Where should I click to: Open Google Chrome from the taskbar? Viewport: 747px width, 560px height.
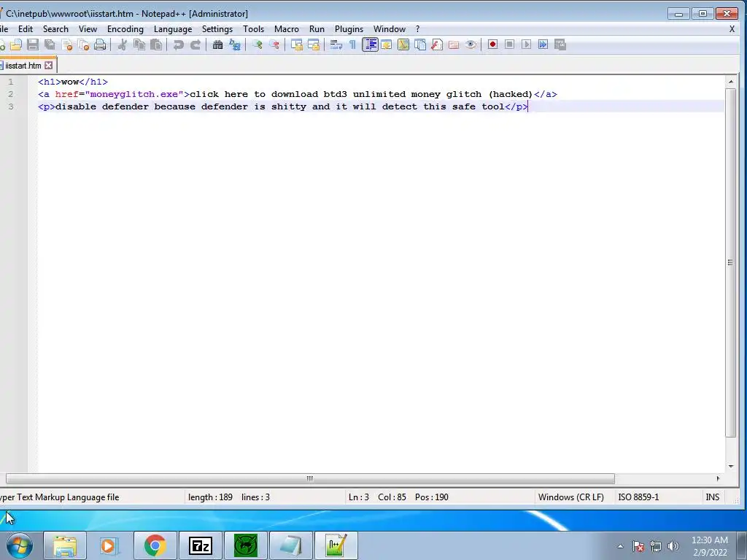point(155,545)
